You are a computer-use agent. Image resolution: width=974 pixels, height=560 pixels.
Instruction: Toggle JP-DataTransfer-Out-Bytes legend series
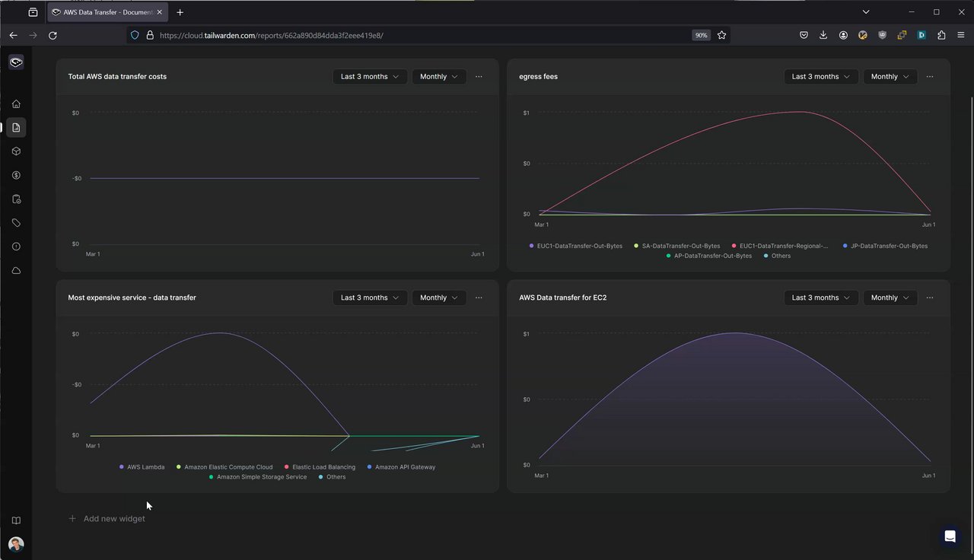(885, 246)
